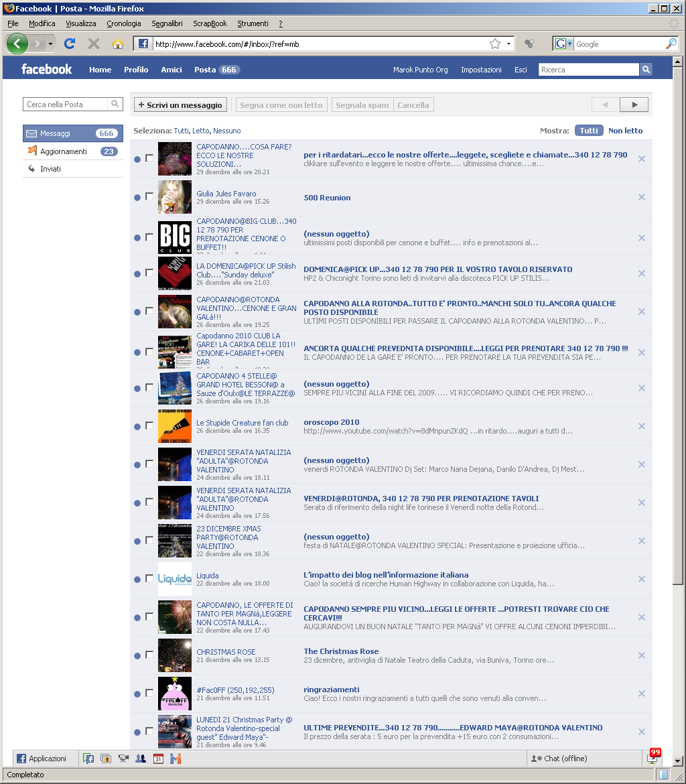
Task: Click the vertical scrollbar down arrow
Action: click(x=677, y=761)
